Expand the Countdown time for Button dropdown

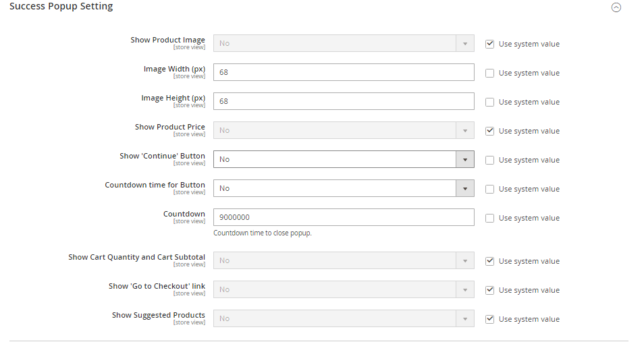point(344,188)
